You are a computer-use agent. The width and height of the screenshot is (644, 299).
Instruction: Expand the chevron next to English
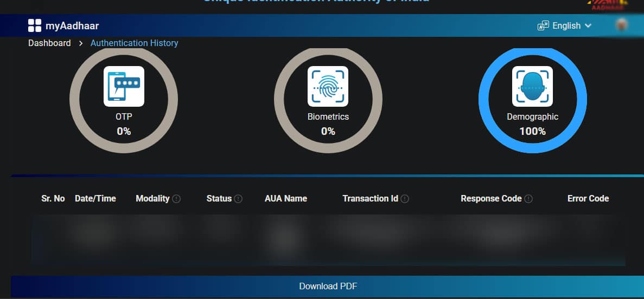click(588, 25)
